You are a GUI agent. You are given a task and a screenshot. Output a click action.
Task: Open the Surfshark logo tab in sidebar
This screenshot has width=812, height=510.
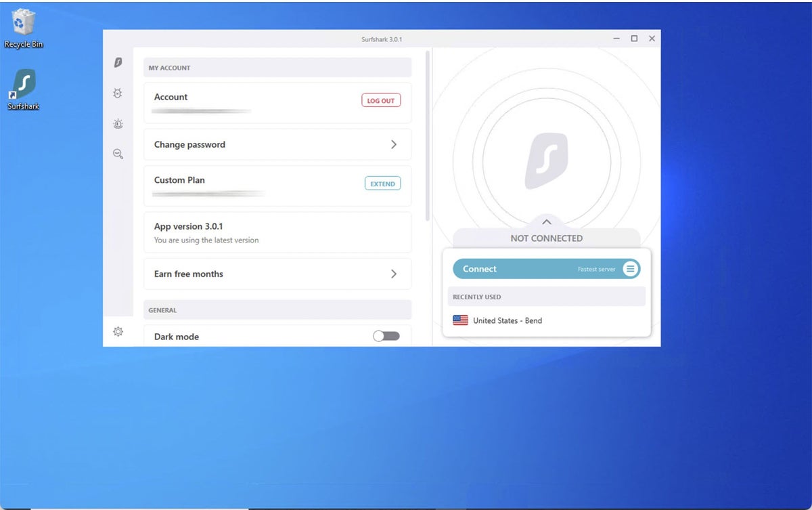click(118, 63)
